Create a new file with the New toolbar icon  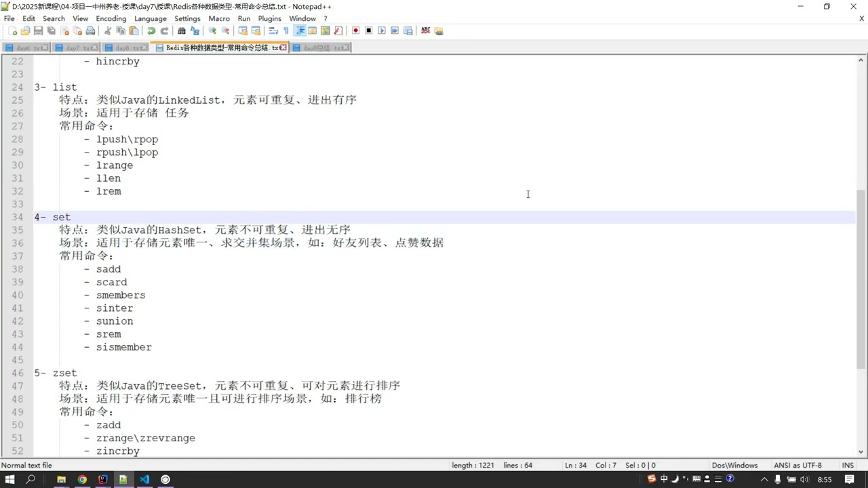click(12, 30)
